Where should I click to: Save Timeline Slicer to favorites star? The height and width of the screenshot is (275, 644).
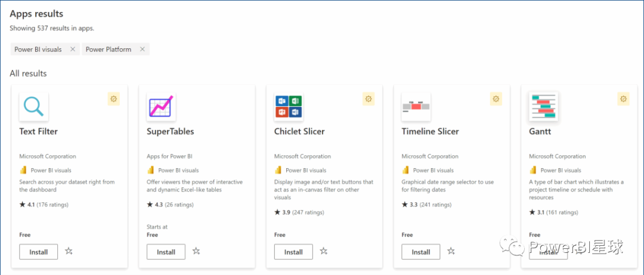[451, 251]
